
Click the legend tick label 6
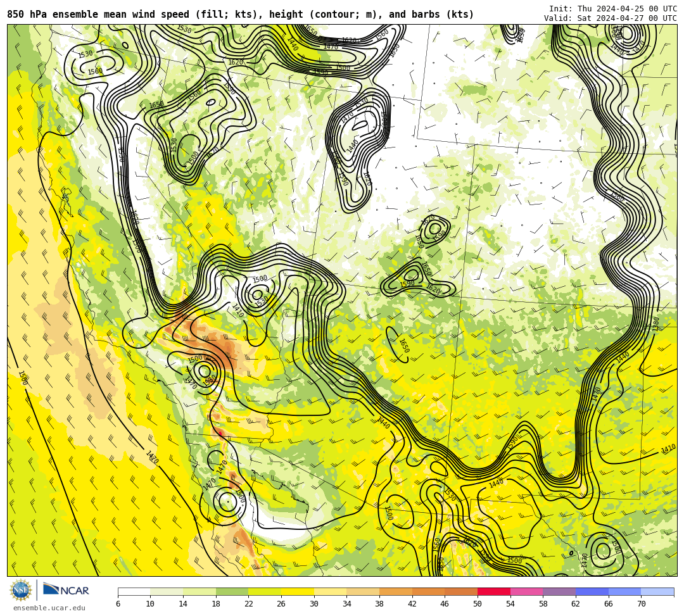[118, 604]
